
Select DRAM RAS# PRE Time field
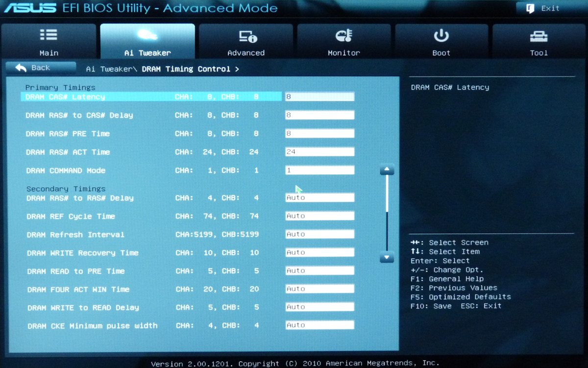319,133
